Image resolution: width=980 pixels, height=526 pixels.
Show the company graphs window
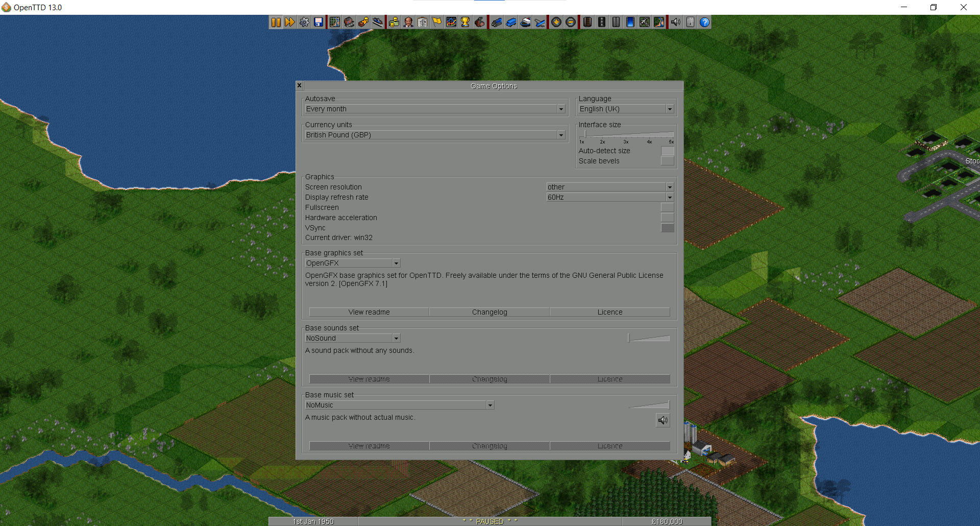451,22
